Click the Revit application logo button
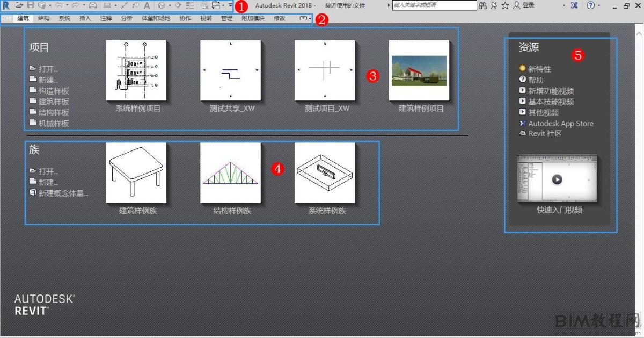The width and height of the screenshot is (644, 338). tap(6, 5)
